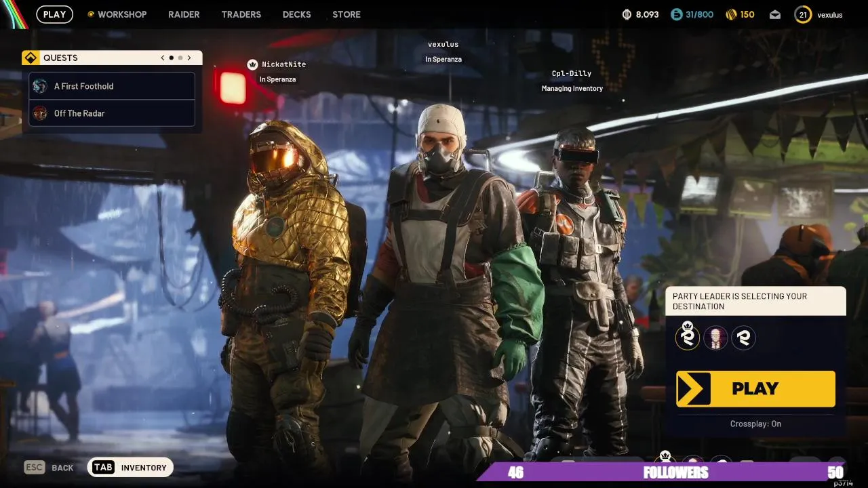Select the NickatNite player name label
Image resolution: width=868 pixels, height=488 pixels.
pos(284,64)
